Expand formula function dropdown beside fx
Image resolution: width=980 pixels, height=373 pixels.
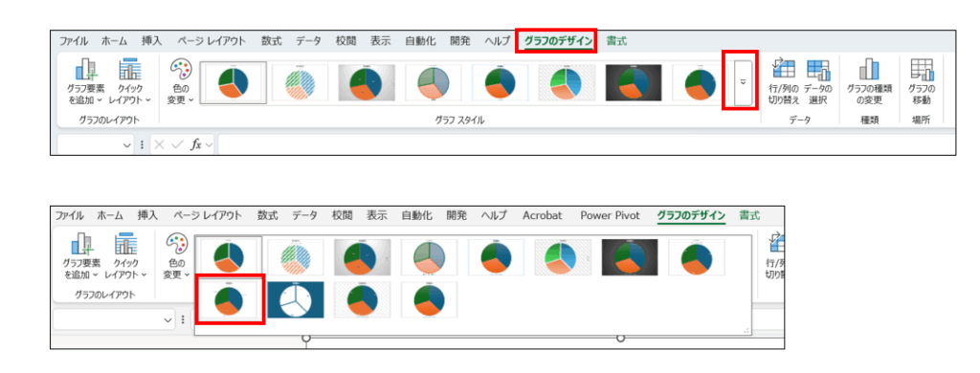pyautogui.click(x=209, y=145)
